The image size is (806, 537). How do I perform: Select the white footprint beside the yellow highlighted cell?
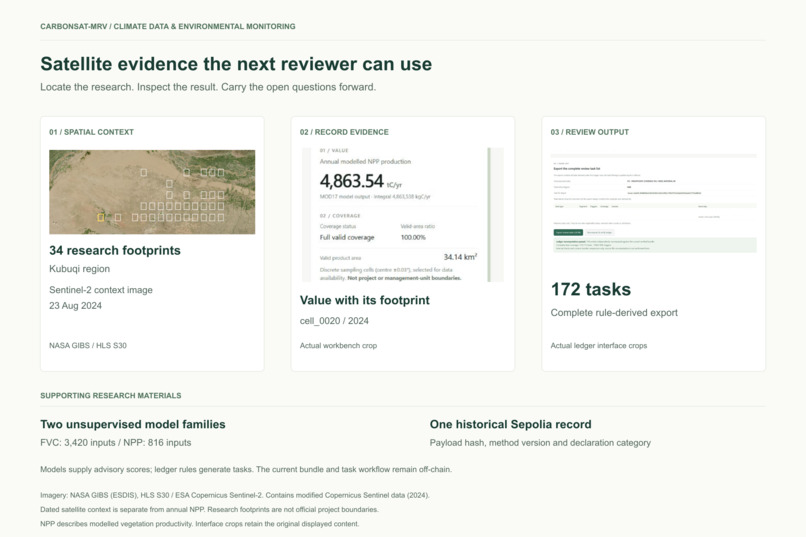[118, 217]
